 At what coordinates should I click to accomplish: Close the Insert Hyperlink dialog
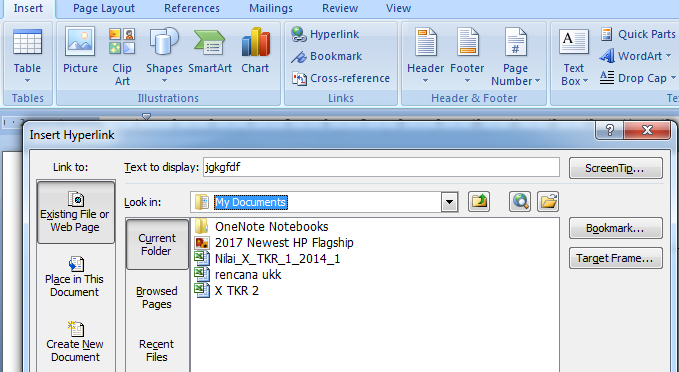pos(647,130)
